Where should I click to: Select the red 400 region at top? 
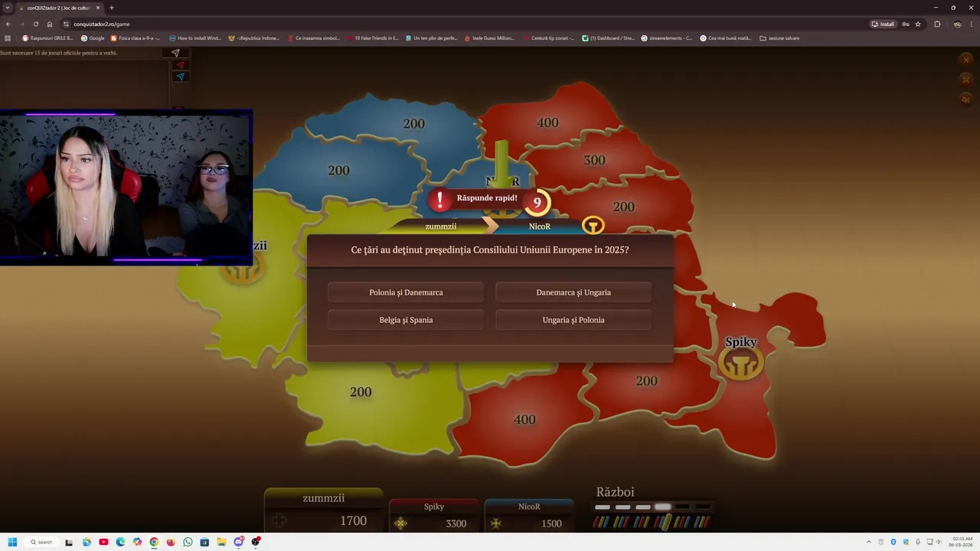coord(547,122)
